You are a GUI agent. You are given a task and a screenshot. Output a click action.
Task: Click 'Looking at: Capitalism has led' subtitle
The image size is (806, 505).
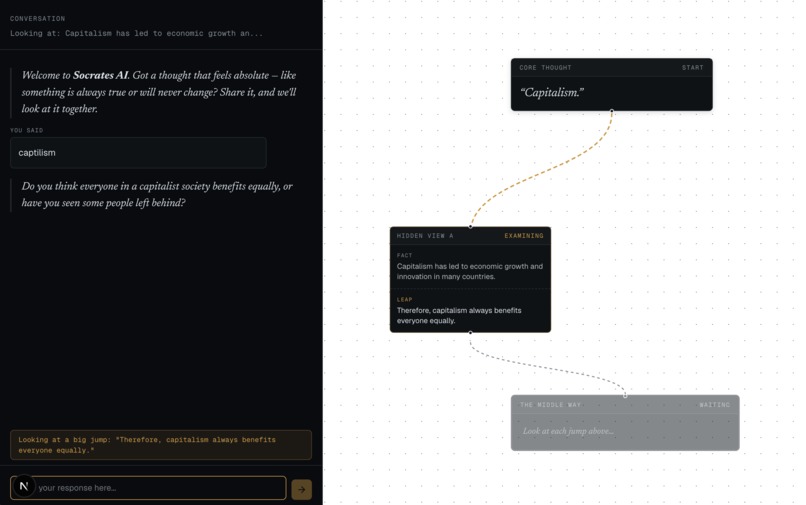(136, 33)
